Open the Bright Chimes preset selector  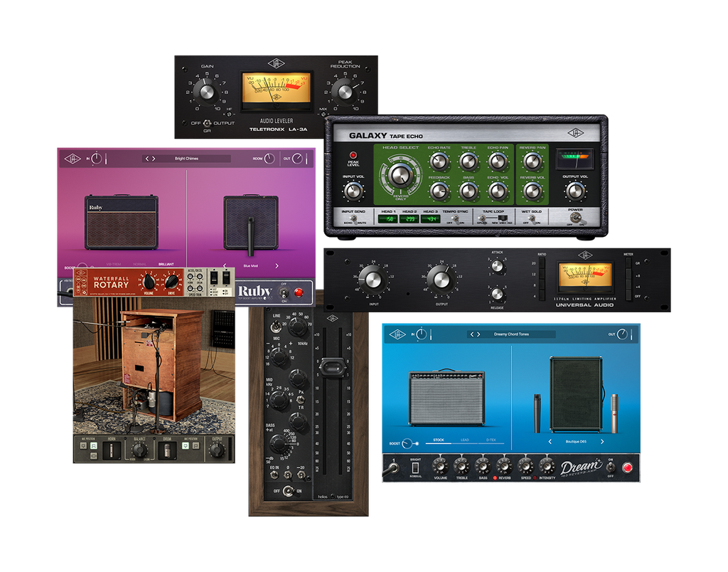click(x=186, y=159)
